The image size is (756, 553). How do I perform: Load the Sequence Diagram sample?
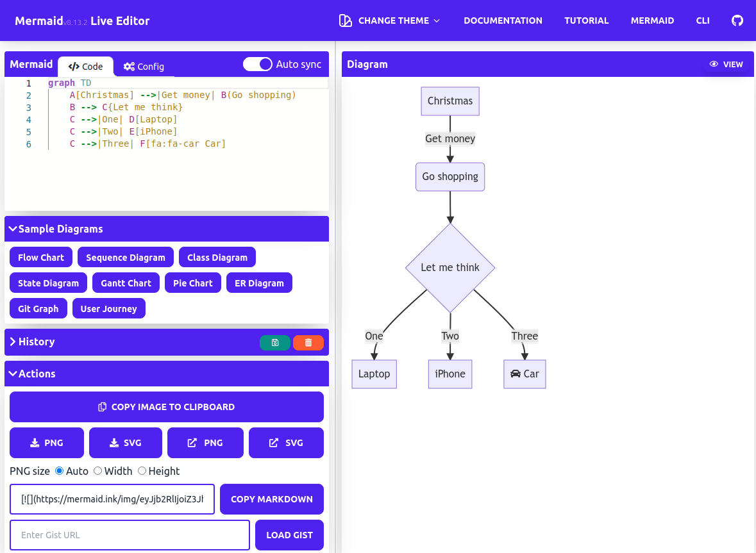[x=126, y=258]
